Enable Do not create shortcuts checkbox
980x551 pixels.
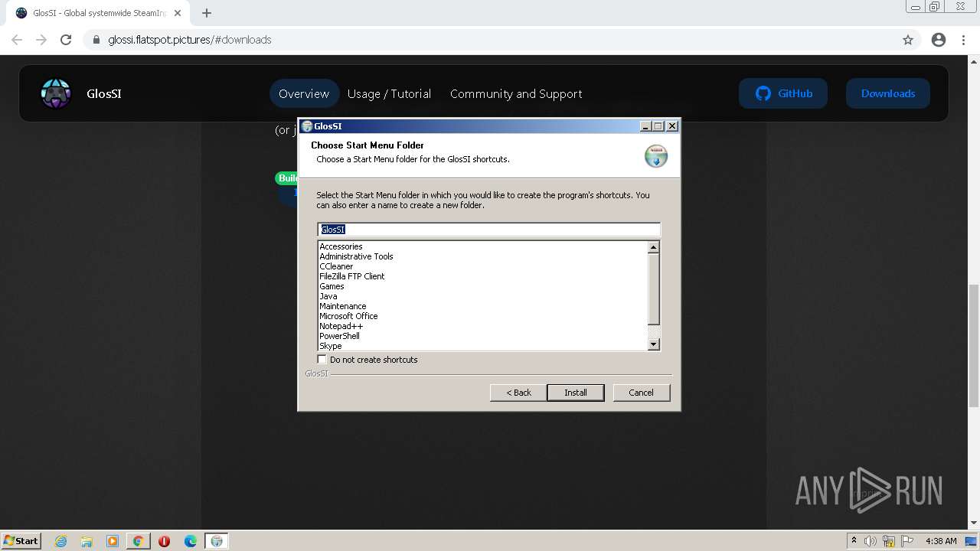(x=322, y=359)
